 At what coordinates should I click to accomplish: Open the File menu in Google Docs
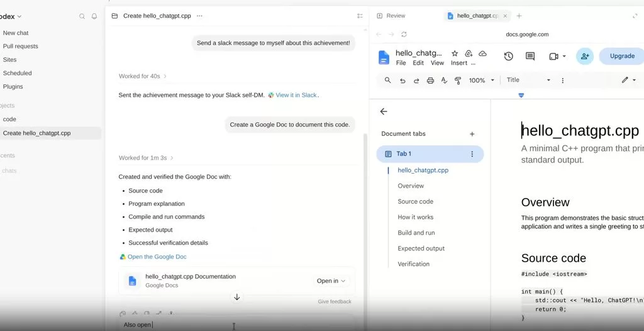401,63
